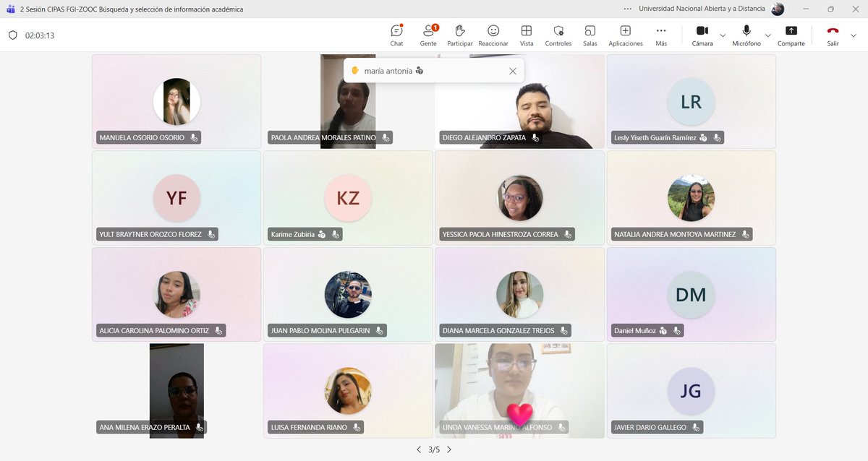Expand the Cámara options arrow
Screen dimensions: 868x461
[x=723, y=35]
